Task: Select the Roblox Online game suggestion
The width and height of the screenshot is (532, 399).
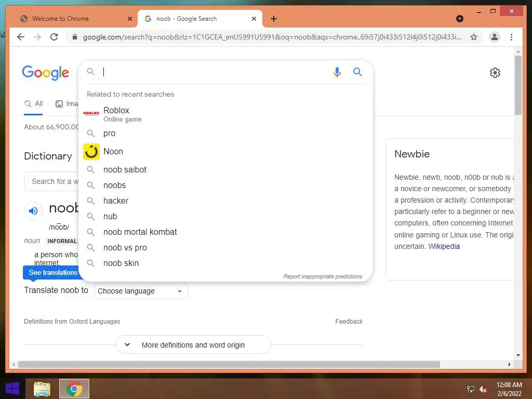Action: 225,114
